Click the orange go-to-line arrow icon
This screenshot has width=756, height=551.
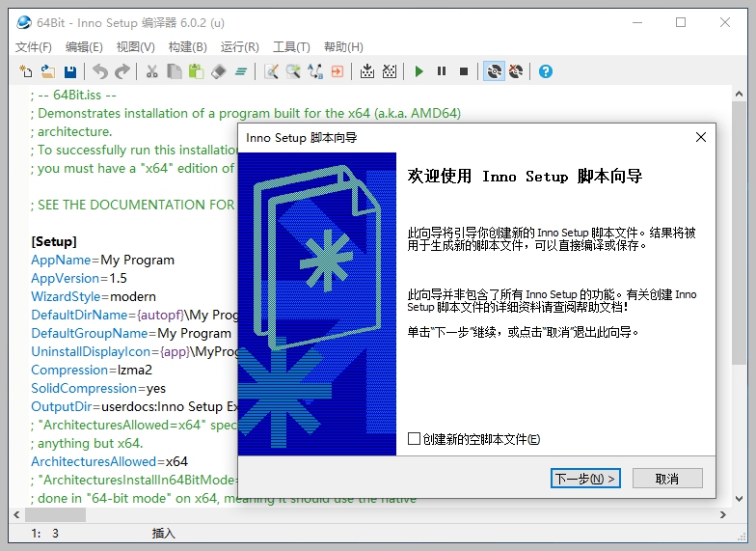point(337,71)
